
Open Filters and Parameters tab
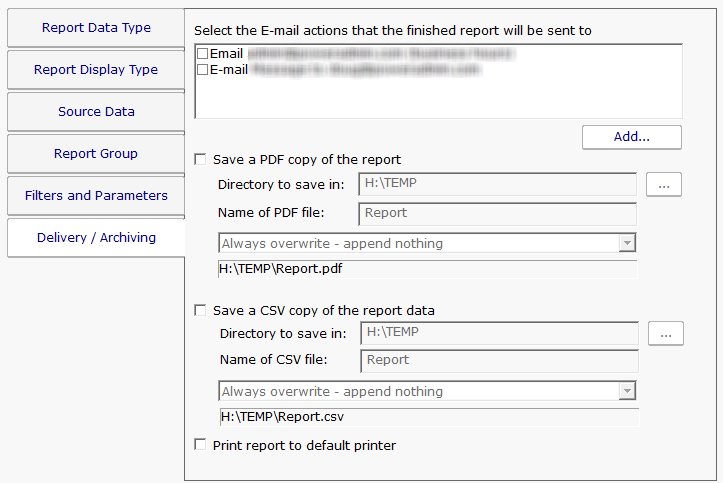[96, 196]
